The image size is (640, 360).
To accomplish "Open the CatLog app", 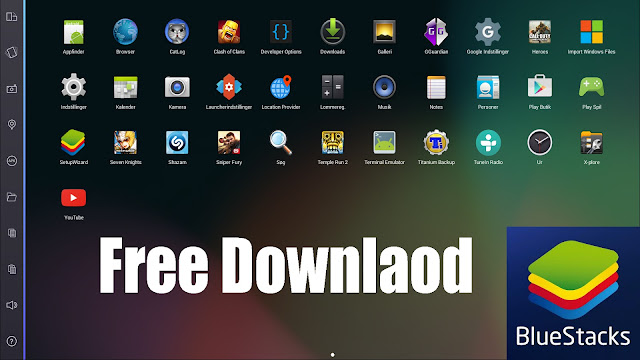I will click(177, 31).
